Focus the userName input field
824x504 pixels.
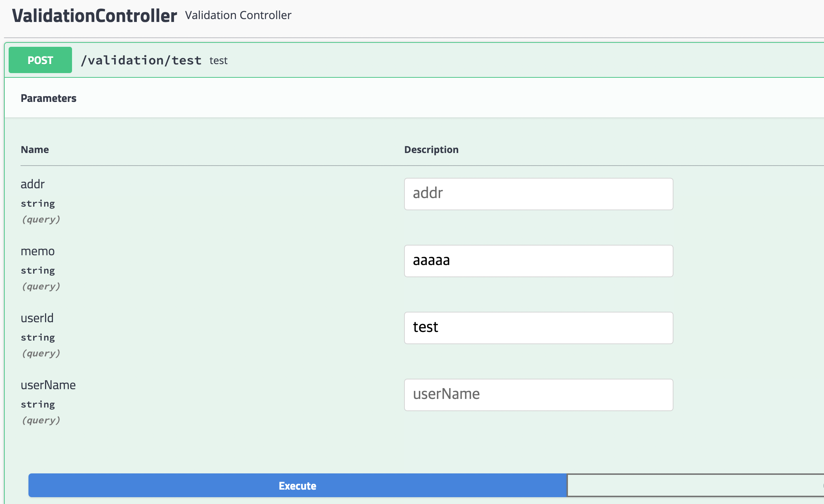click(538, 395)
